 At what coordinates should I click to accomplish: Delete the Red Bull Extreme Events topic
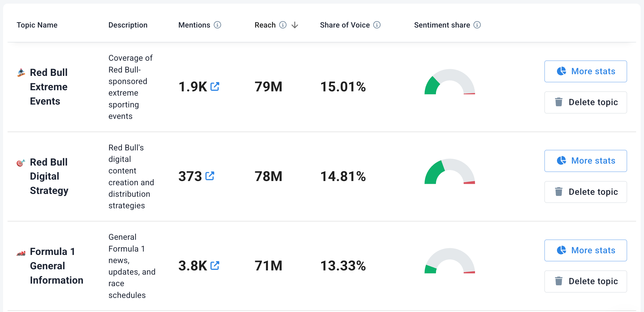[586, 102]
